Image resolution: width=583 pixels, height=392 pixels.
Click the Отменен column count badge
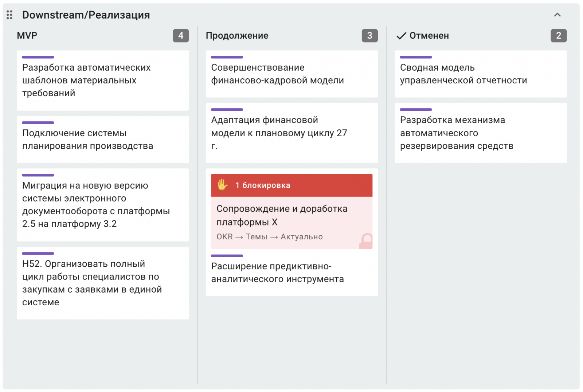point(558,36)
